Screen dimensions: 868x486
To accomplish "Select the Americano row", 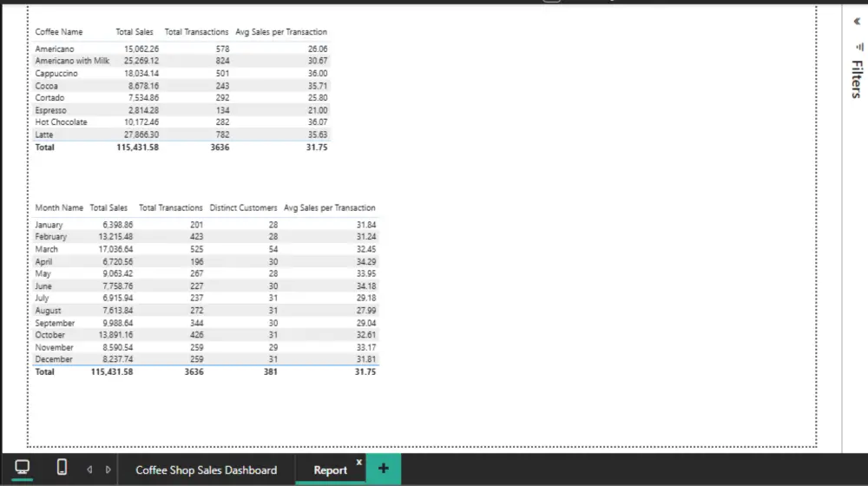I will [x=181, y=49].
